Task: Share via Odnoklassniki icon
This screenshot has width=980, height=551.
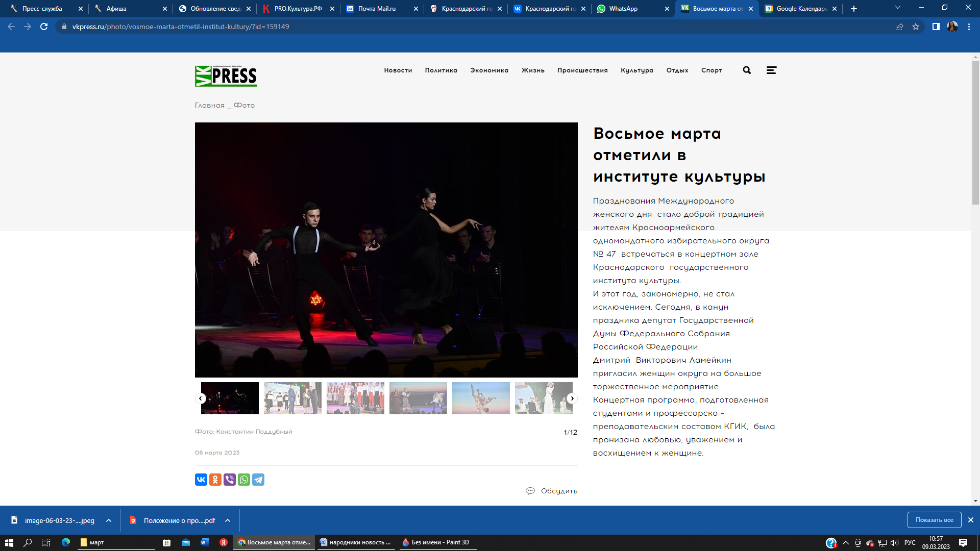Action: point(215,480)
